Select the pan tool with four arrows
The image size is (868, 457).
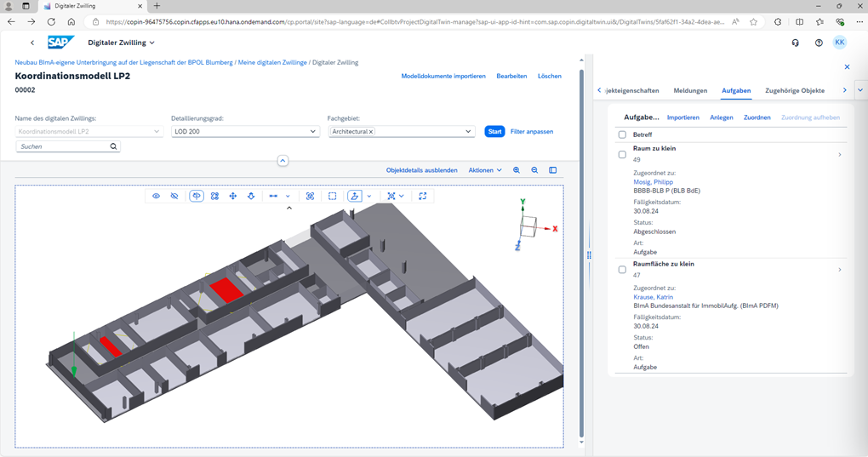tap(233, 196)
